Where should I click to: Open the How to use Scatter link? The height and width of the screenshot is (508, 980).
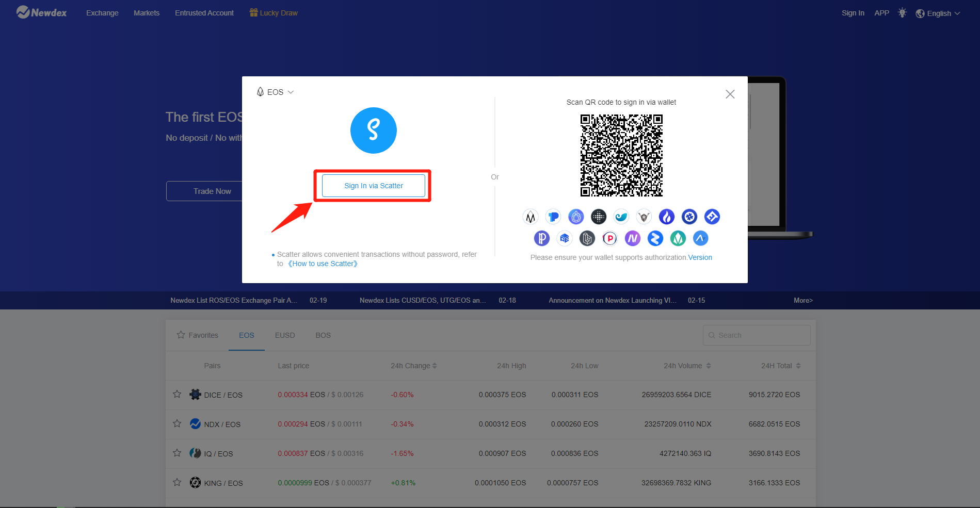pos(323,264)
